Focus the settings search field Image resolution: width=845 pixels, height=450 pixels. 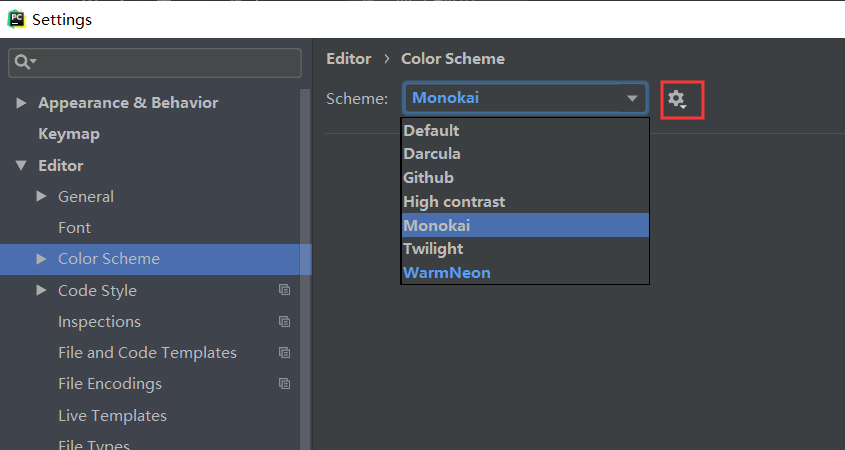[x=155, y=63]
